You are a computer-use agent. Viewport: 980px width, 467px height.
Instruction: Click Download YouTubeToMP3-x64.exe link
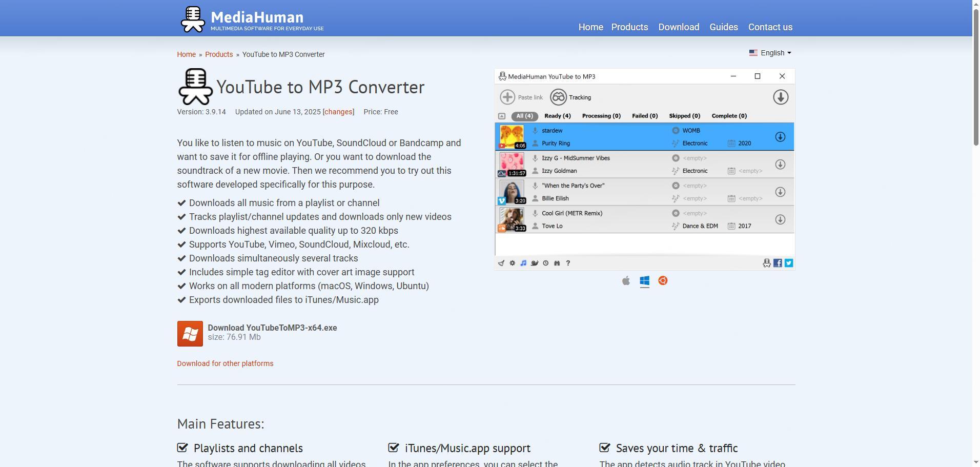click(x=272, y=328)
